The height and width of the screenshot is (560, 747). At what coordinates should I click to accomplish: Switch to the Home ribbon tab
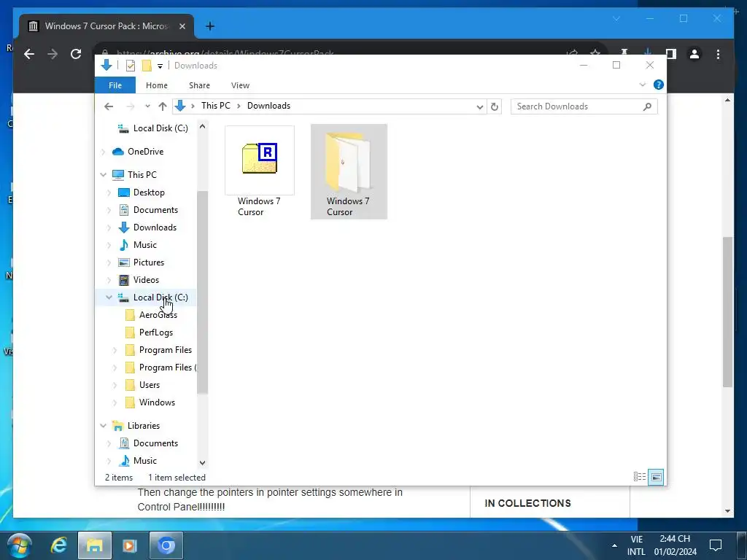pyautogui.click(x=157, y=85)
